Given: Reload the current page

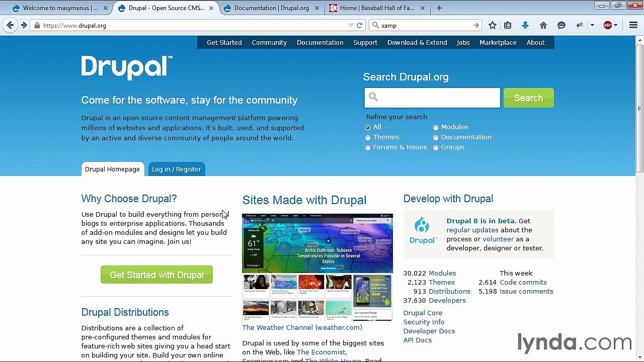Looking at the screenshot, I should click(360, 25).
